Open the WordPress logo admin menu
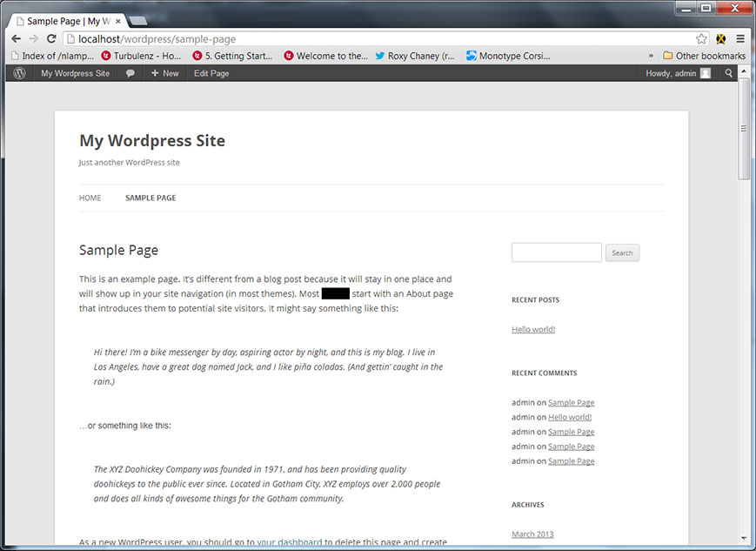 (19, 73)
